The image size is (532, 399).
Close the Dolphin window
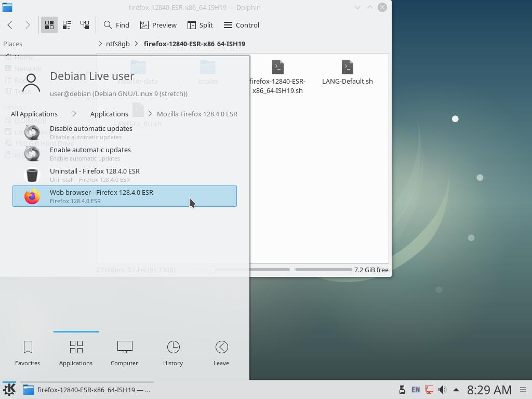pos(382,7)
